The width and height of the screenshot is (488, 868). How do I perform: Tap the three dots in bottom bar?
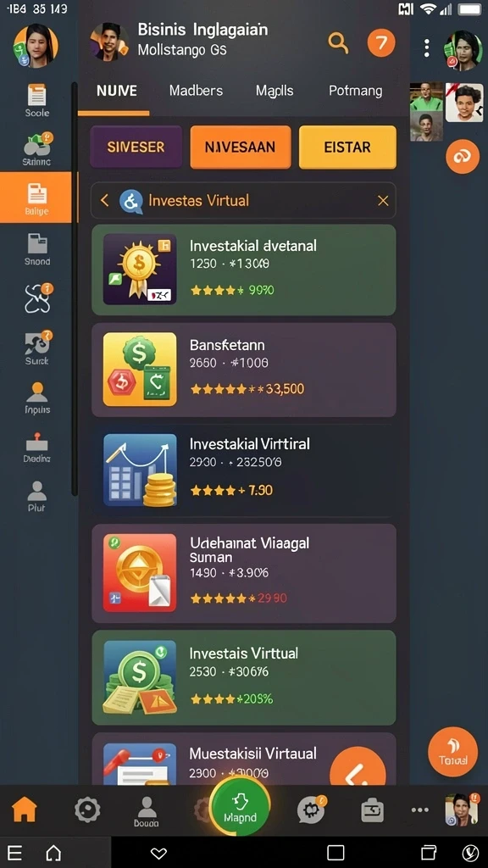[420, 810]
